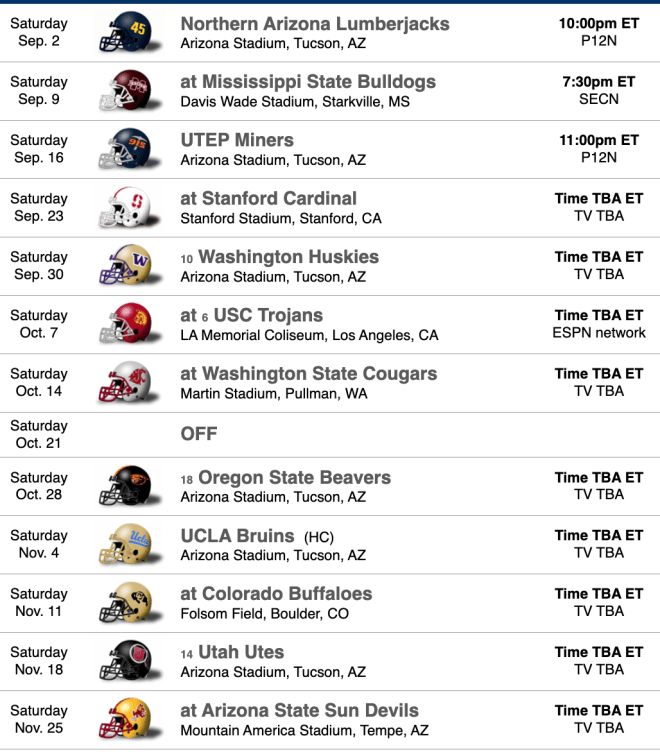
Task: Click the UCLA Bruins gold helmet icon
Action: [x=129, y=544]
